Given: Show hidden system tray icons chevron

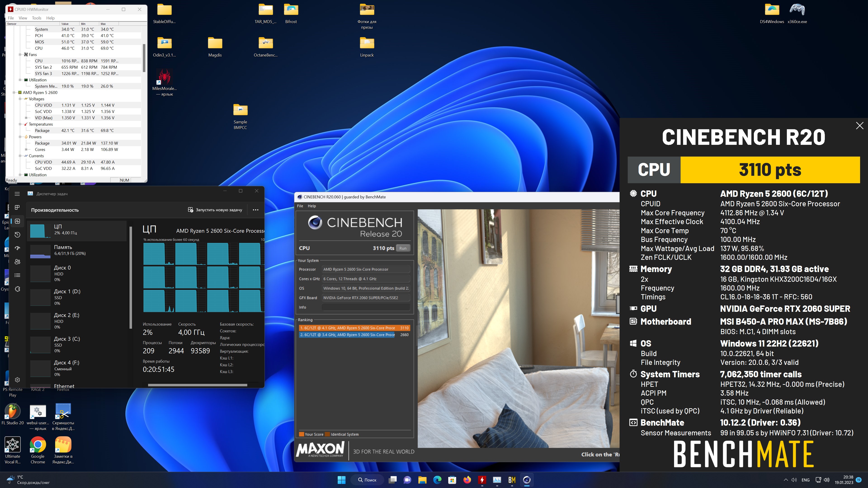Looking at the screenshot, I should pyautogui.click(x=786, y=480).
